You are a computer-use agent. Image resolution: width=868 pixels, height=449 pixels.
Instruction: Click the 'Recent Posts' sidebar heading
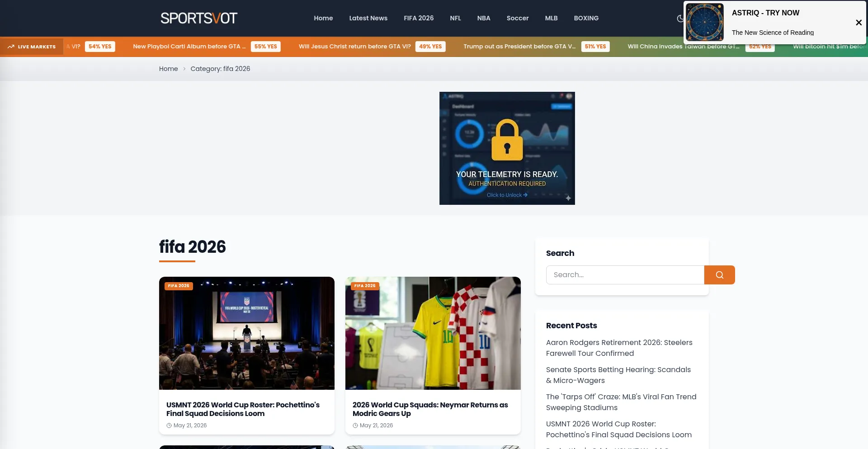click(x=571, y=326)
